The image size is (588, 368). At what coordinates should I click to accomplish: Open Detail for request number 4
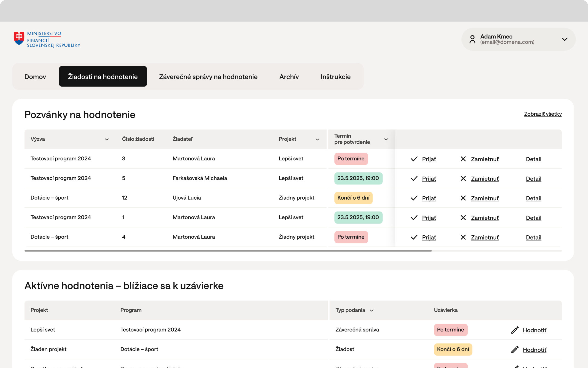click(x=533, y=237)
